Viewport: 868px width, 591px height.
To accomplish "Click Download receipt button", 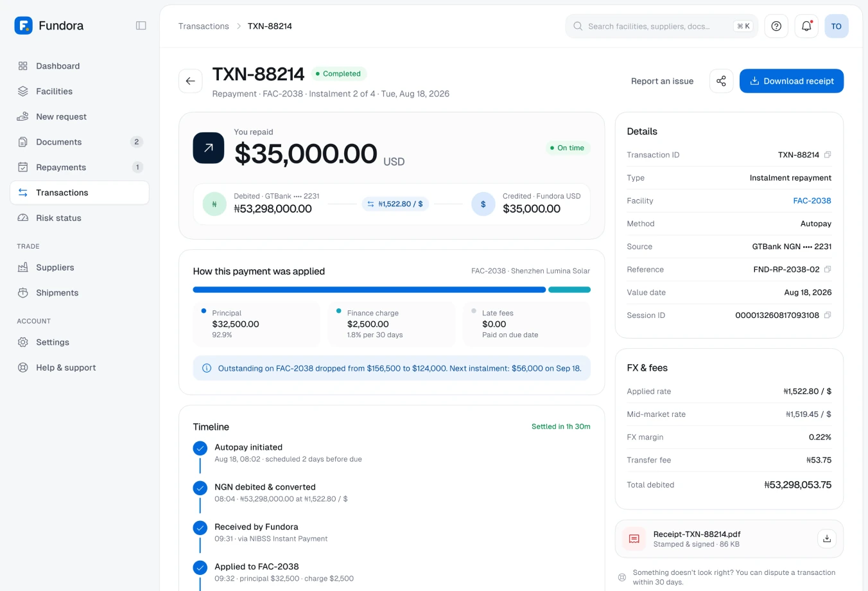I will [792, 81].
